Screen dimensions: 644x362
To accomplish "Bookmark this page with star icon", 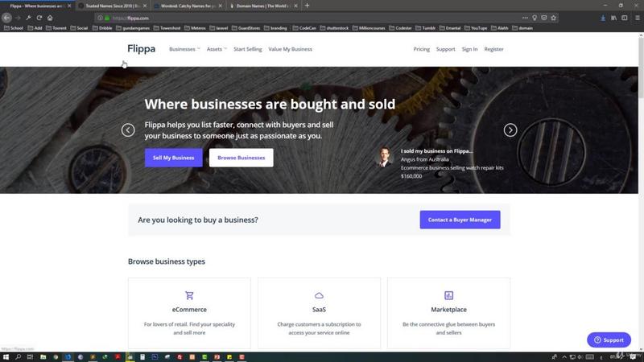I will (553, 18).
